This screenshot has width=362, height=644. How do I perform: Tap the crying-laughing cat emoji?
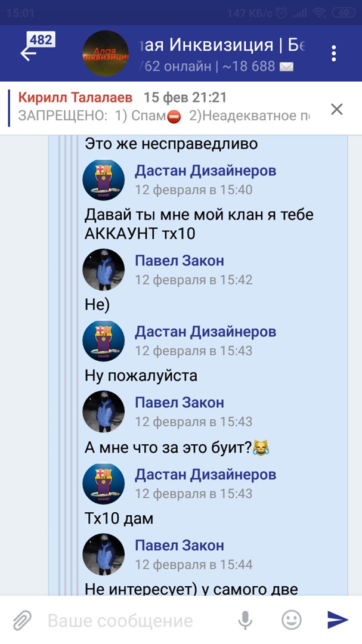pyautogui.click(x=261, y=447)
